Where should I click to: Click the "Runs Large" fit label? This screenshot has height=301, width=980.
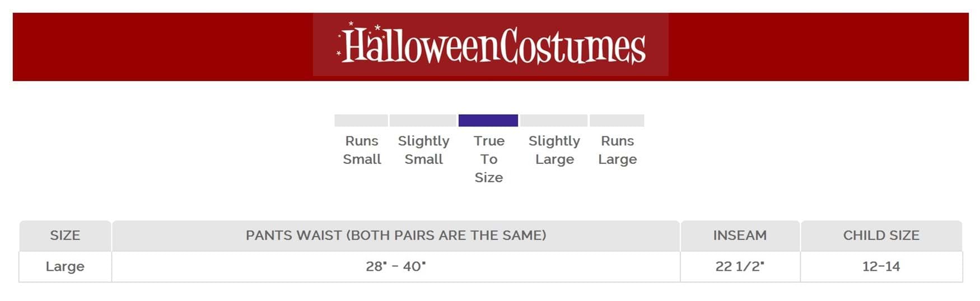click(617, 150)
